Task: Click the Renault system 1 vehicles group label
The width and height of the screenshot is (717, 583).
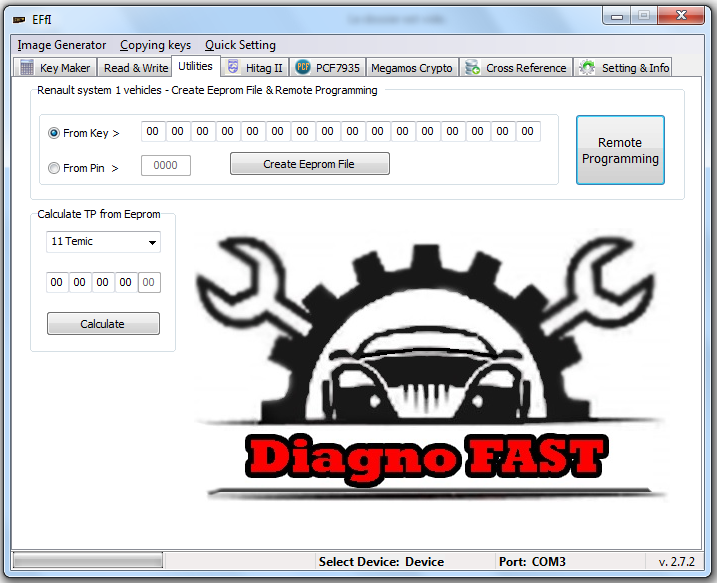Action: (x=207, y=90)
